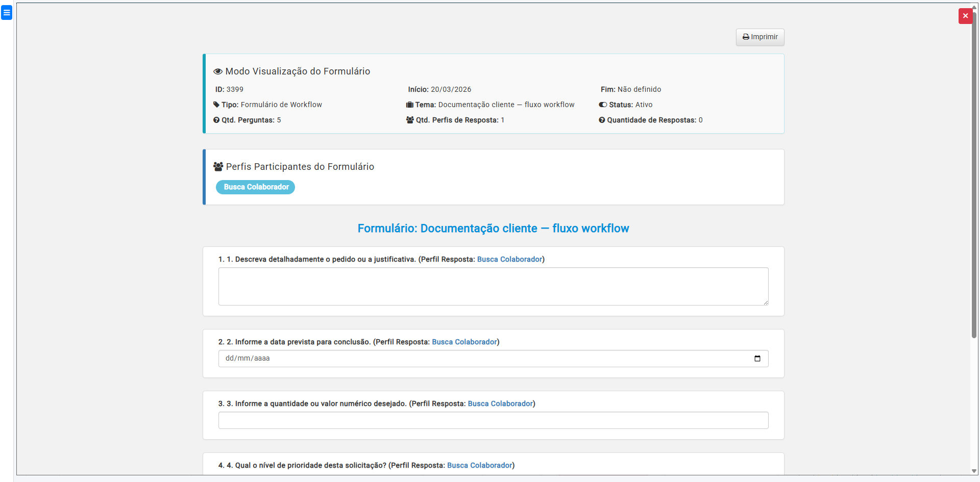Click the toggle icon beside Status Ativo
Image resolution: width=980 pixels, height=482 pixels.
point(603,105)
